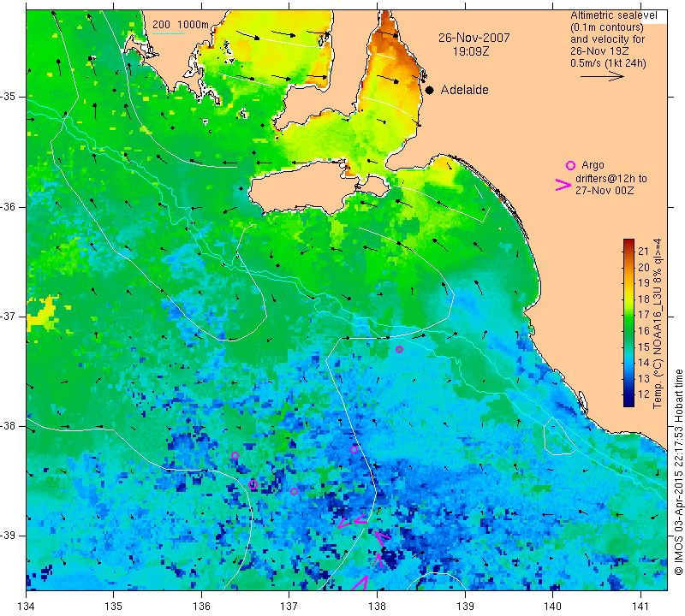The image size is (685, 616).
Task: Click the temperature color scale bar
Action: point(628,323)
